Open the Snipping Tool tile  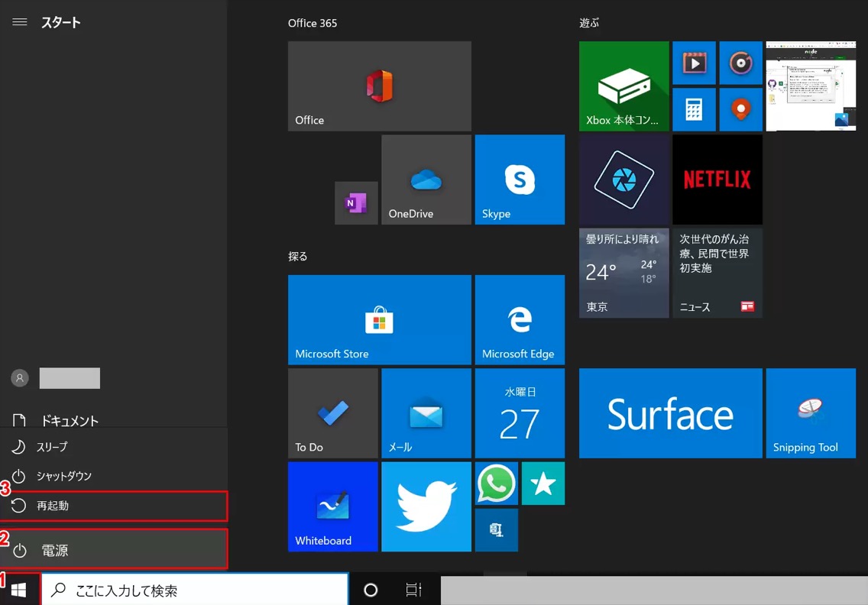pos(811,413)
